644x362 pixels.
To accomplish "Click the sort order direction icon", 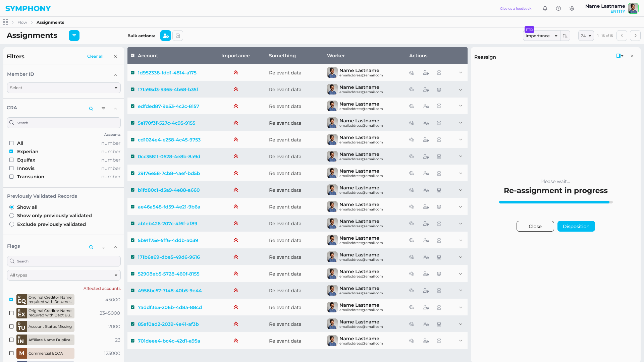I will coord(565,36).
